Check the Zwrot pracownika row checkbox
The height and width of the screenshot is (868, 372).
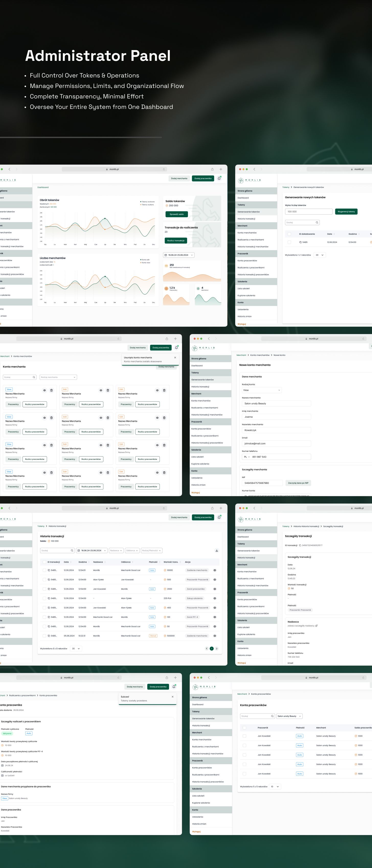44,589
